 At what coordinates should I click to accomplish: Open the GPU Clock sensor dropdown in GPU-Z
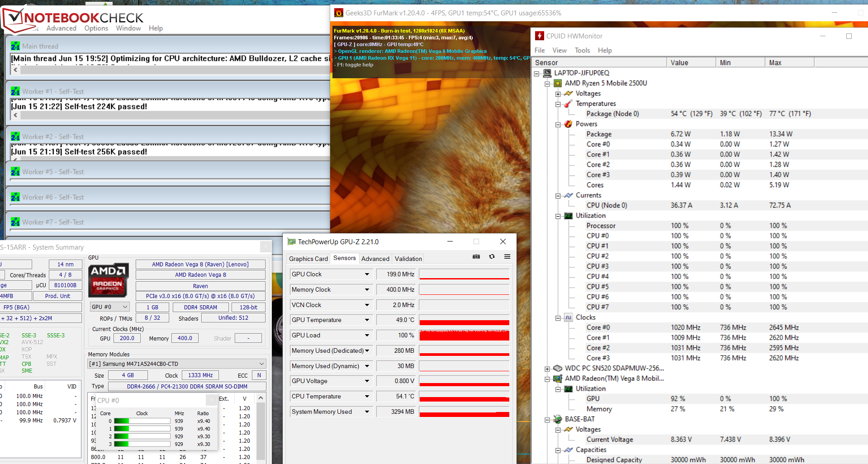pyautogui.click(x=367, y=275)
